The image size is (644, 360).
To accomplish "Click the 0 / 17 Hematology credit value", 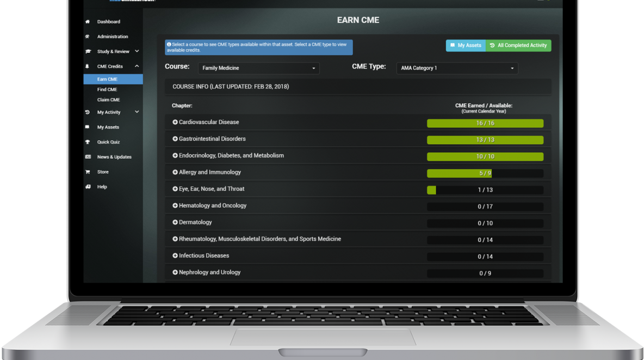I will 485,207.
